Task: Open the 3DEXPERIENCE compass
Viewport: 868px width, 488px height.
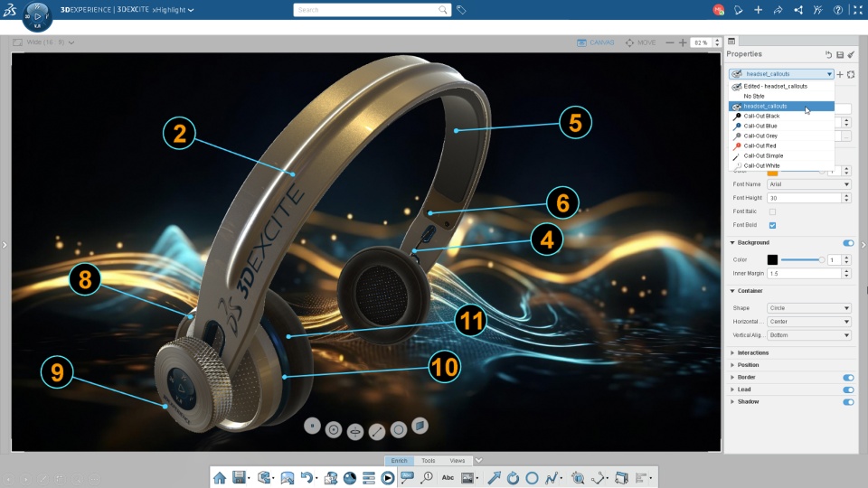Action: (37, 16)
